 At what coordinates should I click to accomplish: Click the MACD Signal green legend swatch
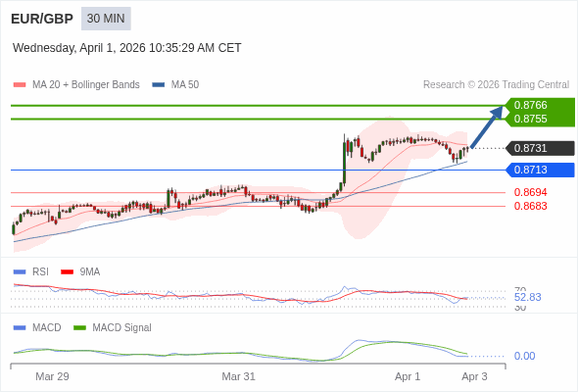pyautogui.click(x=79, y=328)
